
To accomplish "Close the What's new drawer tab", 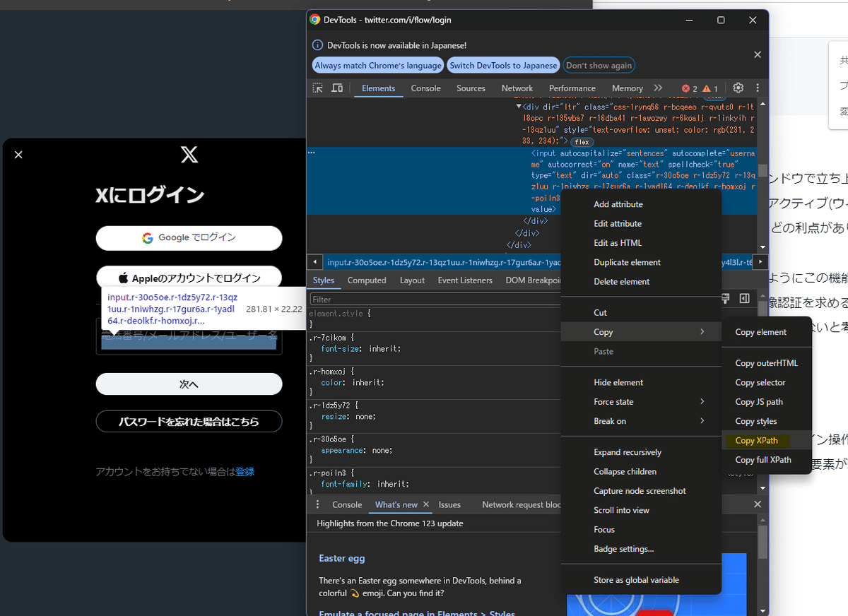I will tap(426, 504).
